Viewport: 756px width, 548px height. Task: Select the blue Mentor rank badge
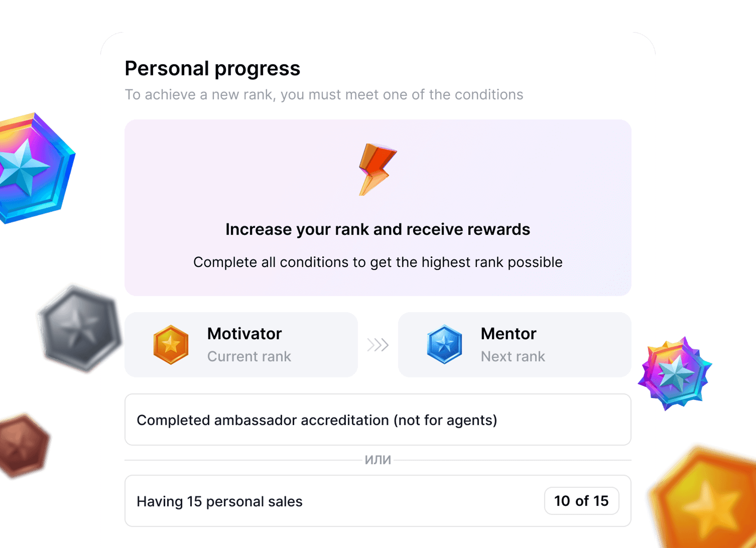pyautogui.click(x=444, y=345)
